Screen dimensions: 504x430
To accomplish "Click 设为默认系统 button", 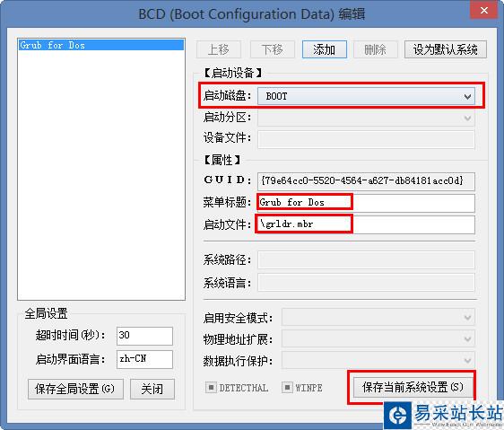I will coord(446,49).
